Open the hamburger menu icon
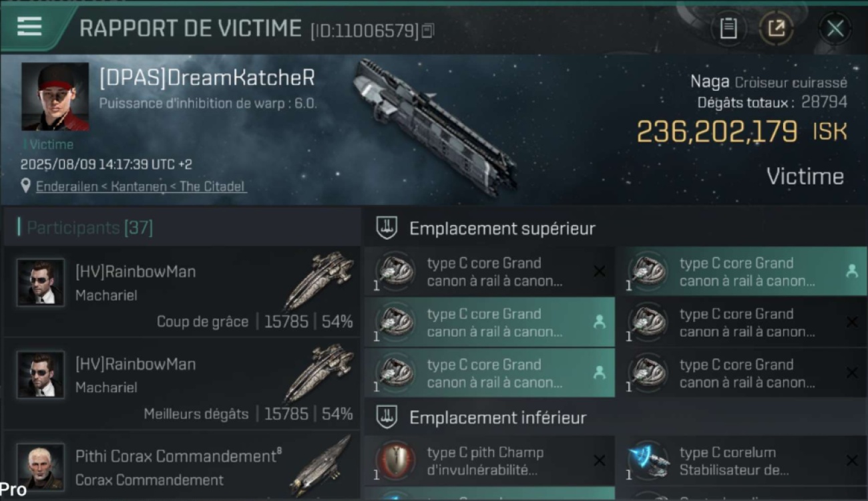 [29, 27]
